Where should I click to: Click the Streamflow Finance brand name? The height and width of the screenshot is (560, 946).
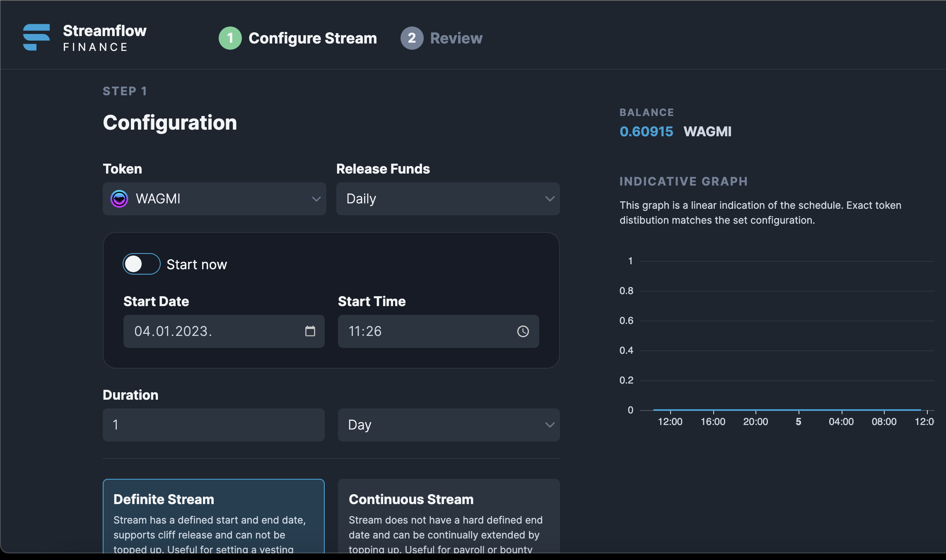tap(105, 38)
